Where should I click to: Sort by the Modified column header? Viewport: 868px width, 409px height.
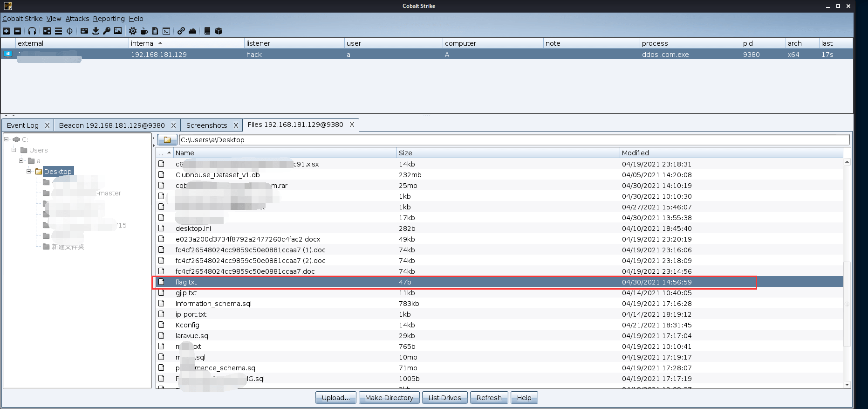731,153
